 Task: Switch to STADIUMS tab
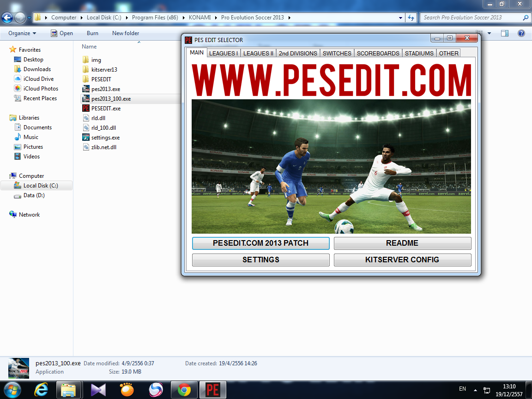tap(419, 53)
